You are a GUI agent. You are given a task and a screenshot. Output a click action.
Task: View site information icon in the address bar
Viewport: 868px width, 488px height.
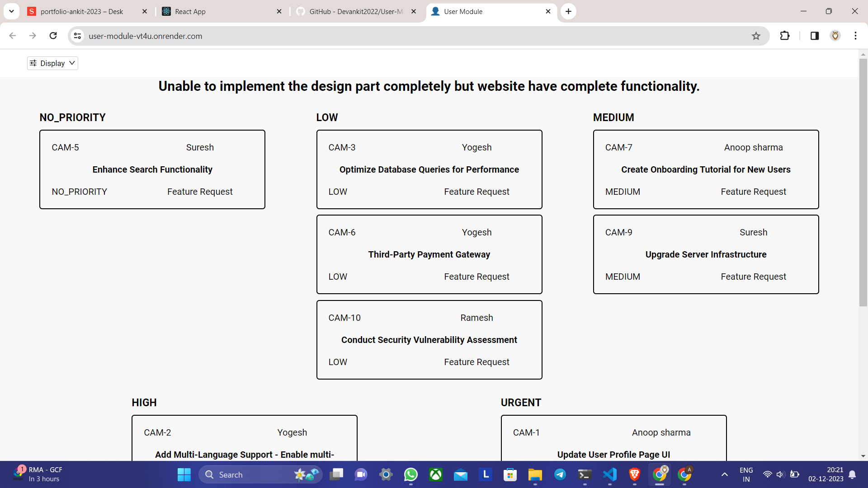[x=78, y=36]
